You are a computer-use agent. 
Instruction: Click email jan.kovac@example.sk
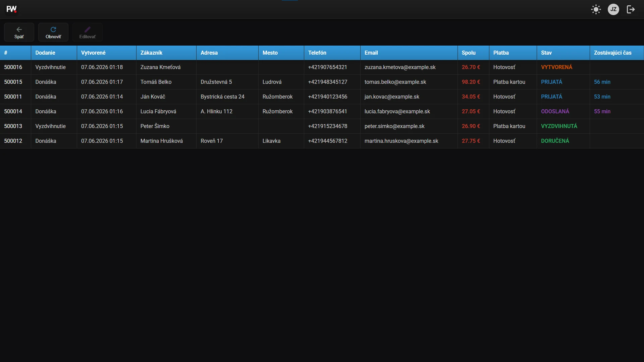click(392, 97)
